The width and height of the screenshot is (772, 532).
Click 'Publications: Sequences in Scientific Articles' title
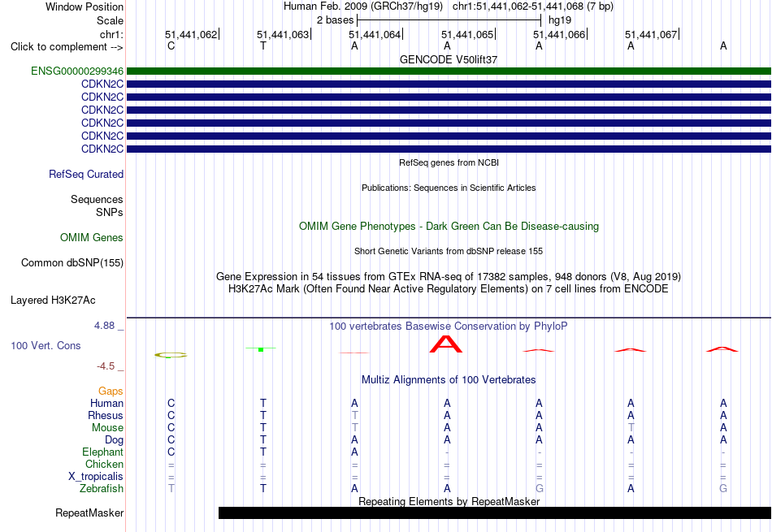tap(449, 188)
